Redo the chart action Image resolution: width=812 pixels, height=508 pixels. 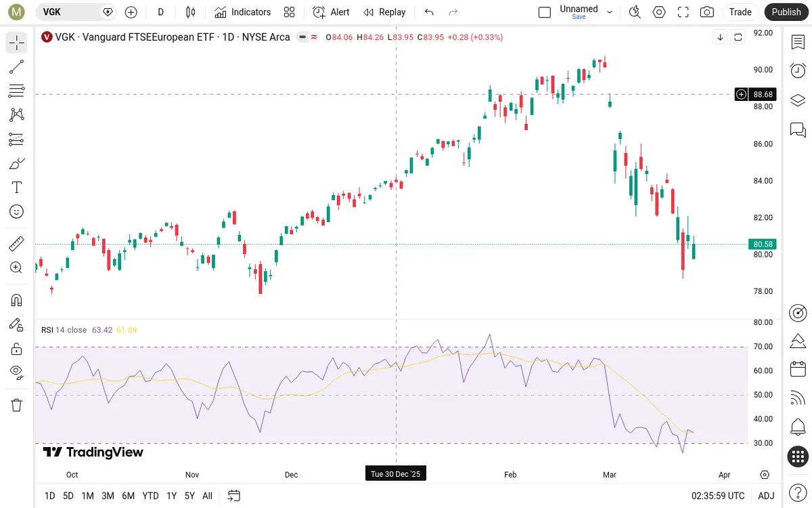(453, 12)
